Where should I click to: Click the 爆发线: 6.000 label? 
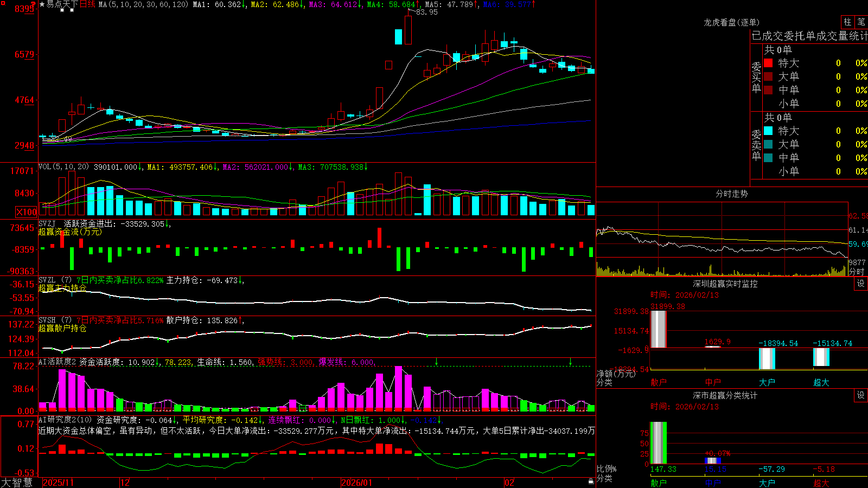[x=346, y=362]
